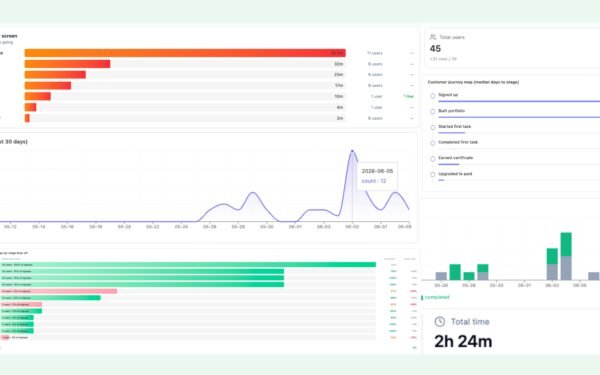600x375 pixels.
Task: Click the 'Upgraded to paid' label
Action: point(455,174)
